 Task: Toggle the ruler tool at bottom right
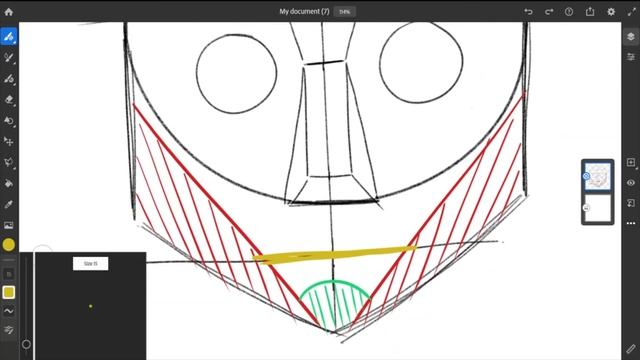point(631,349)
